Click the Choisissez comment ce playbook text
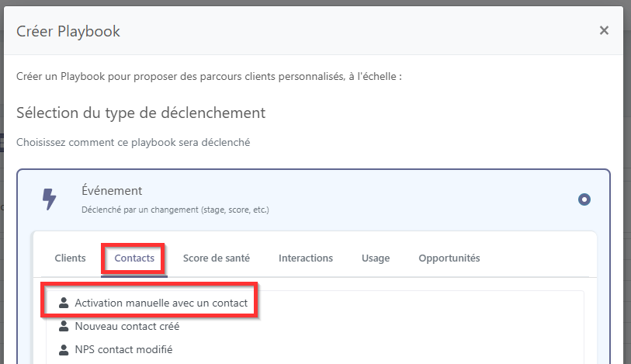Image resolution: width=631 pixels, height=364 pixels. click(x=133, y=142)
